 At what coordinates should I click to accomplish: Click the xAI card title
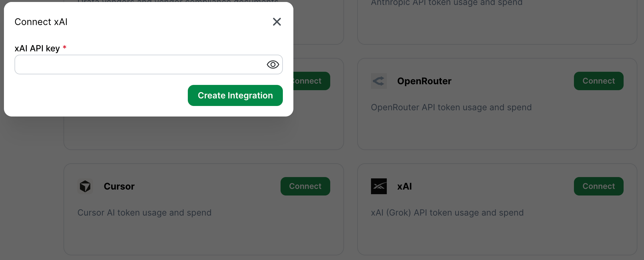point(405,186)
